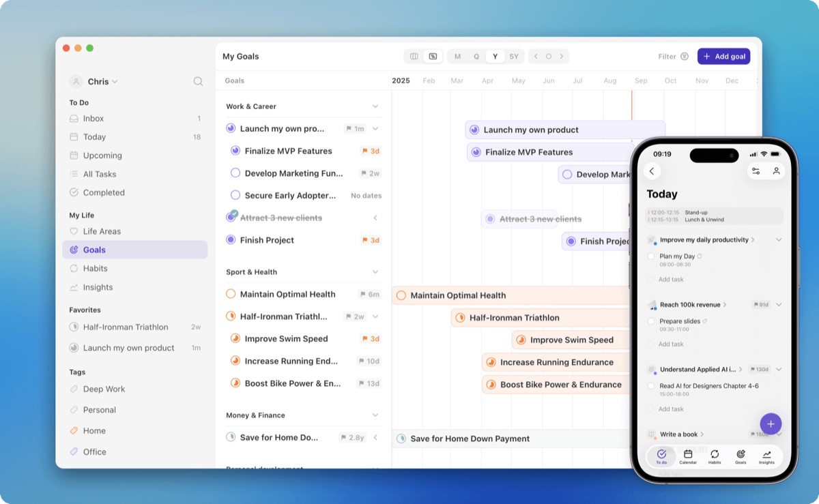The height and width of the screenshot is (504, 819).
Task: Collapse the Work & Career section
Action: pos(375,106)
